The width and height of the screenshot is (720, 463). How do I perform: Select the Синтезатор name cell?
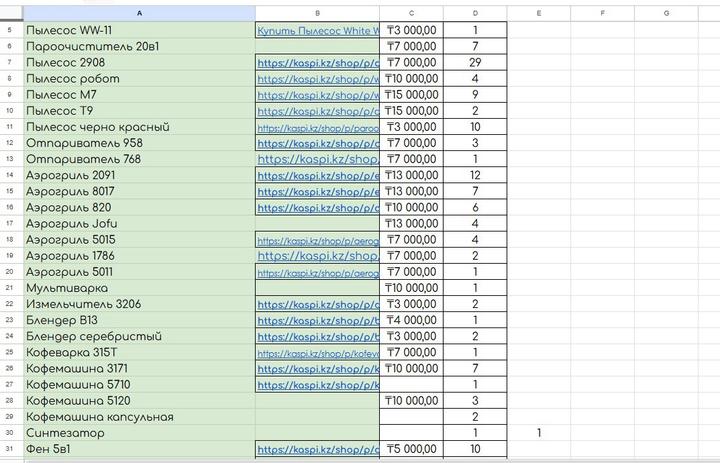click(140, 433)
